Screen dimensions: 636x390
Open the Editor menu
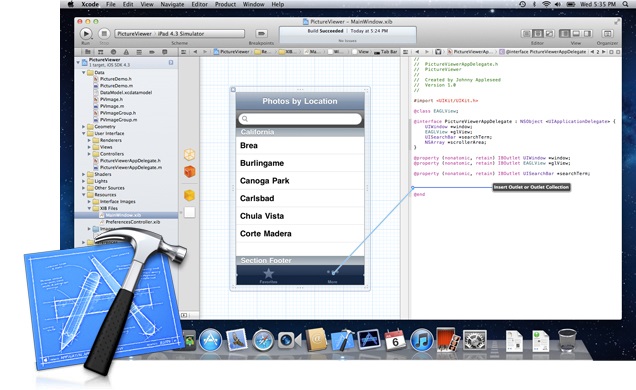click(x=199, y=4)
